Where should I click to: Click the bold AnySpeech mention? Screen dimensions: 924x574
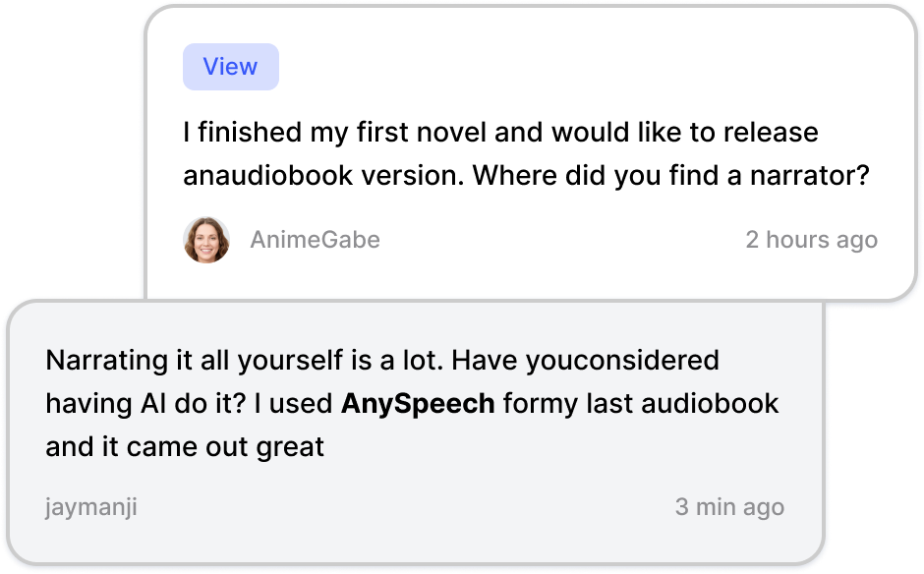pos(418,404)
